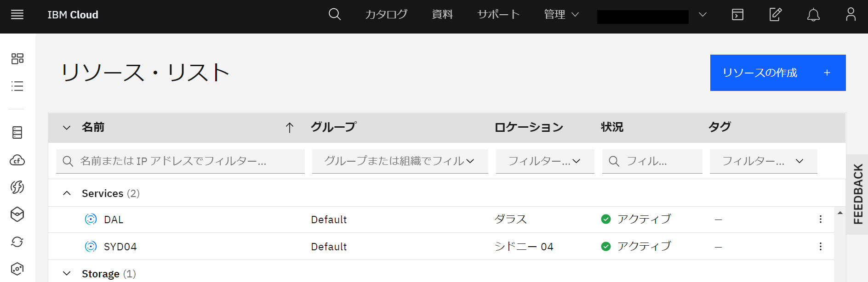The height and width of the screenshot is (282, 868).
Task: Open the notifications bell
Action: pyautogui.click(x=813, y=15)
